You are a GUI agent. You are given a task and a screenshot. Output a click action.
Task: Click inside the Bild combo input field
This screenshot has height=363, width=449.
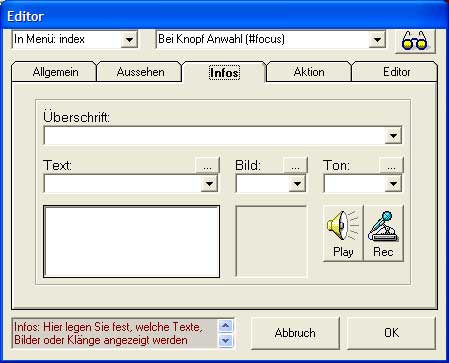pyautogui.click(x=262, y=183)
